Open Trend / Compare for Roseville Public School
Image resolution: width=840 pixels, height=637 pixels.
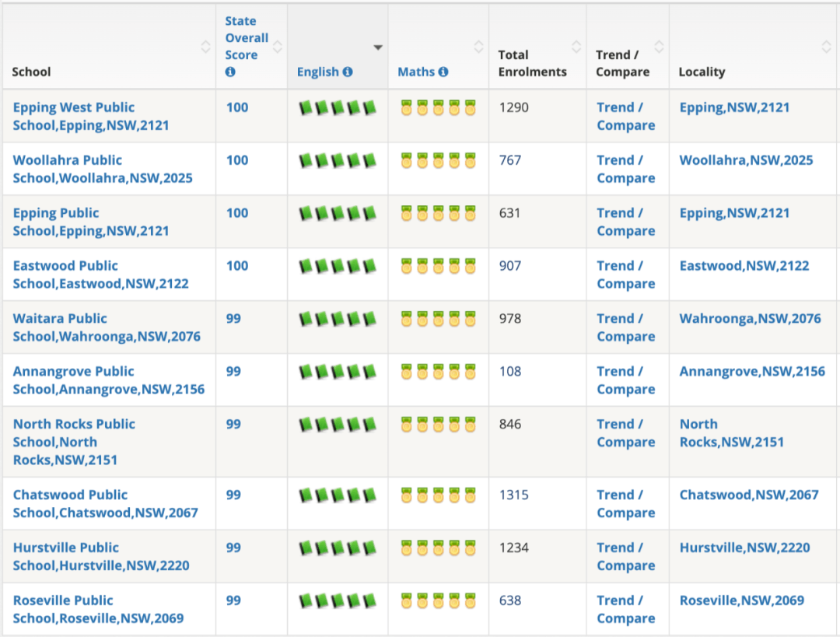[625, 609]
